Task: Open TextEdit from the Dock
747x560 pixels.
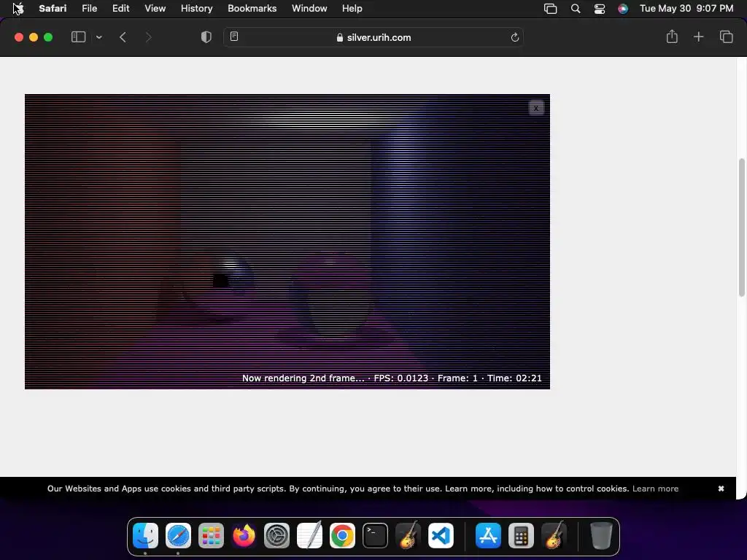Action: click(309, 536)
